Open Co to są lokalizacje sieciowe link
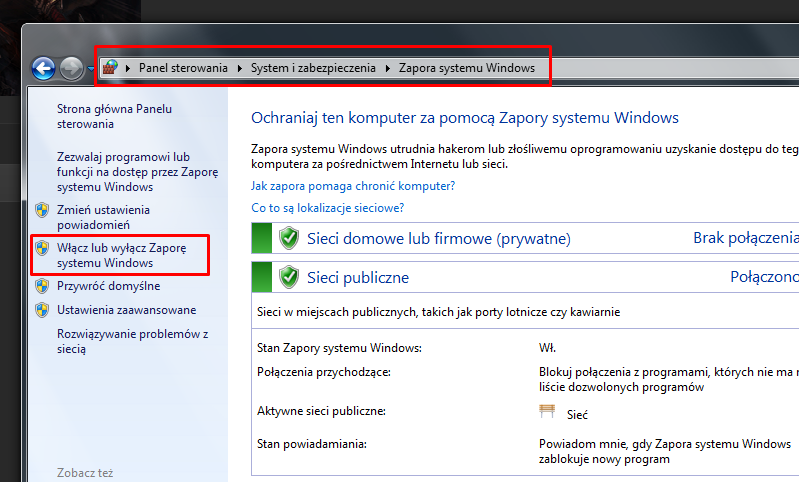Viewport: 799px width, 482px height. [x=327, y=208]
